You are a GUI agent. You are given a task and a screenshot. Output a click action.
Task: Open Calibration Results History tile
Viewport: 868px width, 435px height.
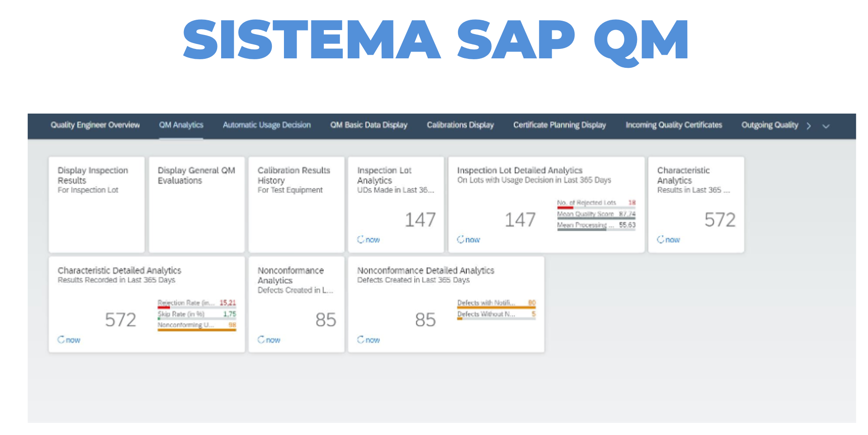pyautogui.click(x=297, y=204)
